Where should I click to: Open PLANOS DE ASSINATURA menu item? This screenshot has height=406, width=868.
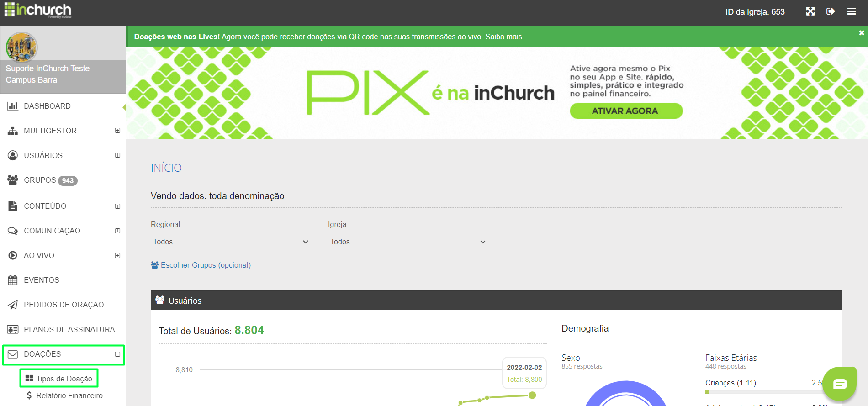tap(63, 329)
